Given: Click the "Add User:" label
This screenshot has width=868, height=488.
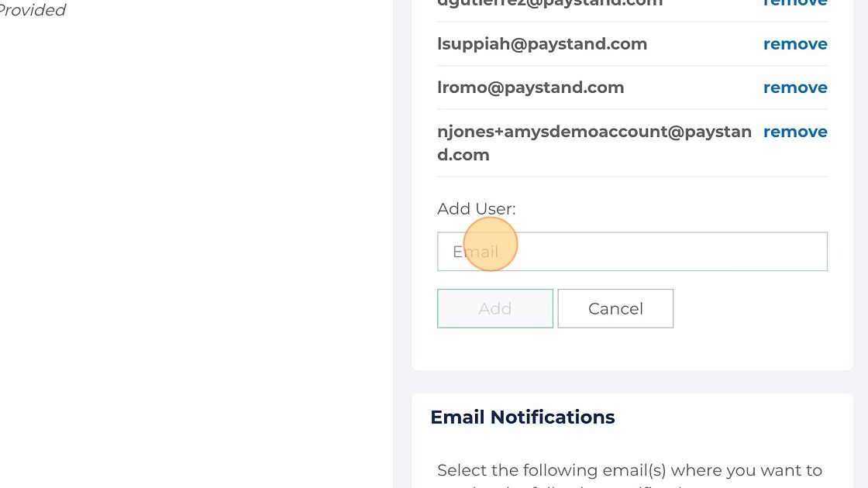Looking at the screenshot, I should click(476, 208).
